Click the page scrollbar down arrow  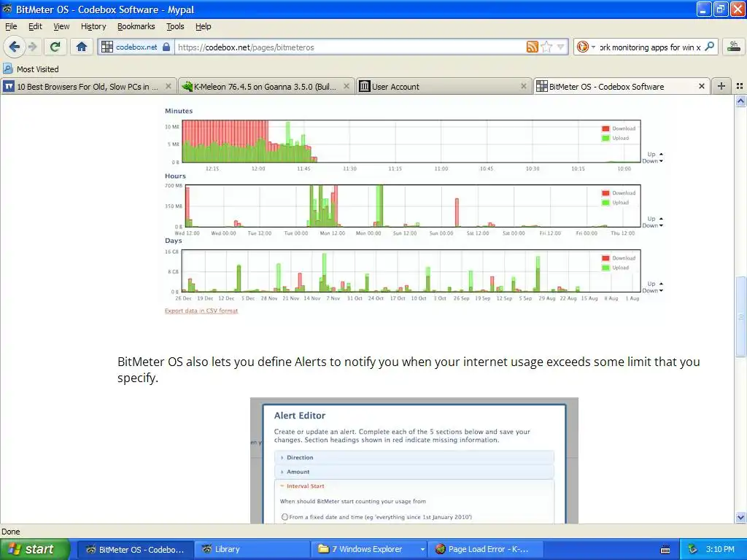pyautogui.click(x=740, y=517)
